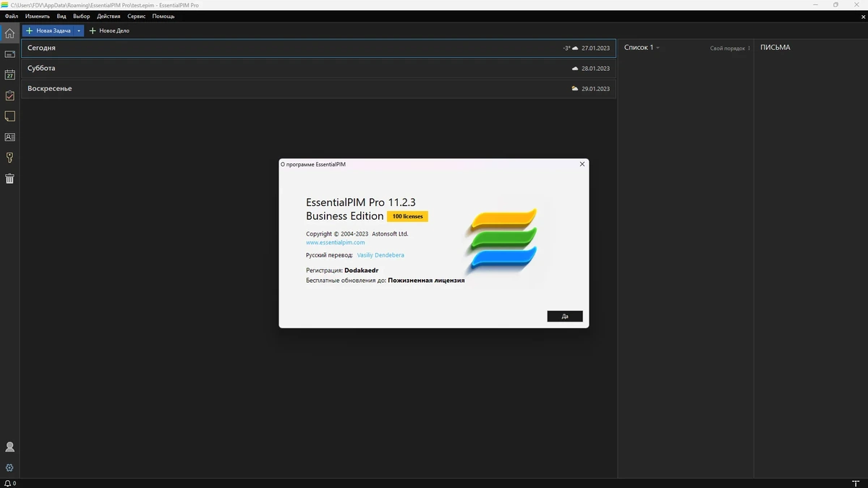
Task: Expand the Новая Задача dropdown arrow
Action: pos(79,31)
